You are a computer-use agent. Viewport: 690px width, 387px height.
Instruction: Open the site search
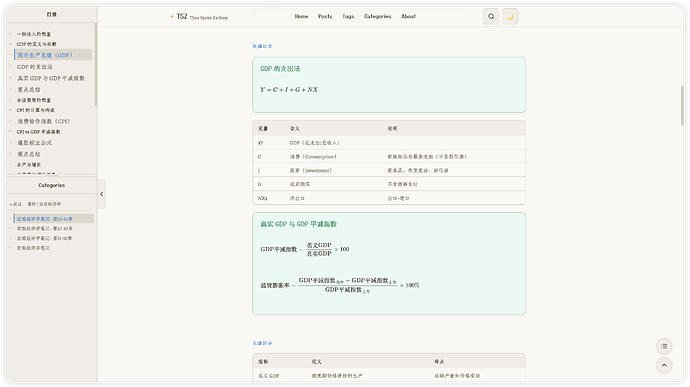click(x=491, y=17)
